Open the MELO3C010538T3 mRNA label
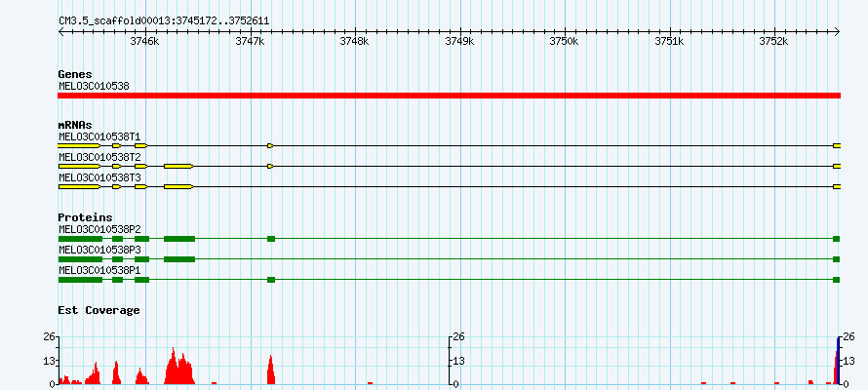Screen dimensions: 868x390 [99, 177]
